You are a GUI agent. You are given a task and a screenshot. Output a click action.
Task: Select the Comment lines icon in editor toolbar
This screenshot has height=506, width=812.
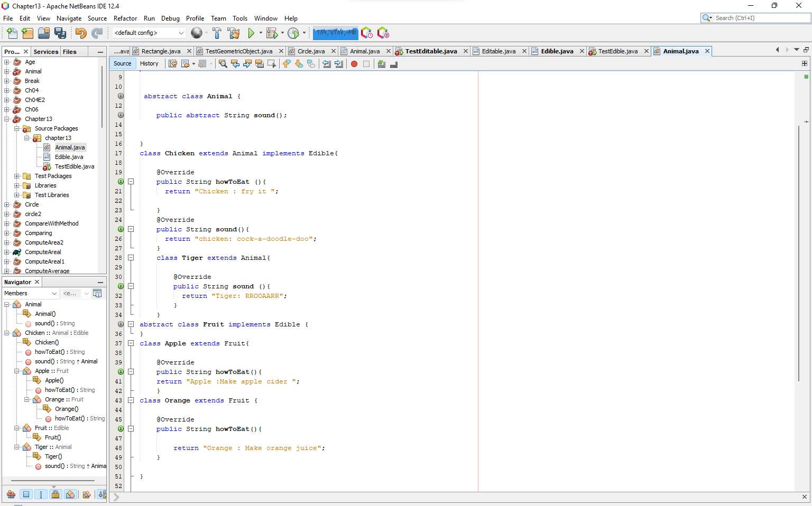click(x=381, y=63)
